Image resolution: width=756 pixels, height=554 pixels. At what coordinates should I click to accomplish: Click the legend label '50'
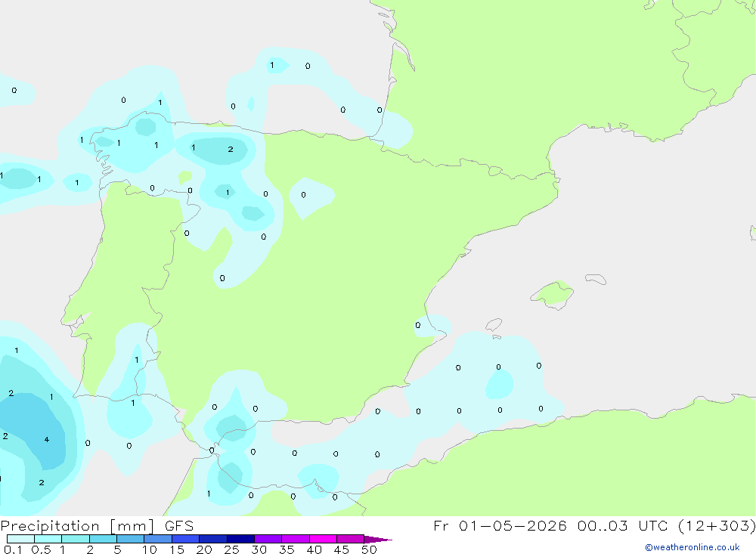pyautogui.click(x=369, y=549)
